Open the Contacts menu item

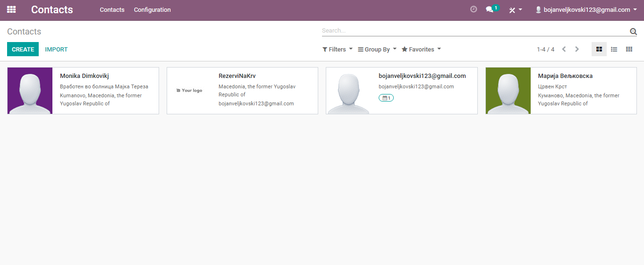(x=112, y=9)
